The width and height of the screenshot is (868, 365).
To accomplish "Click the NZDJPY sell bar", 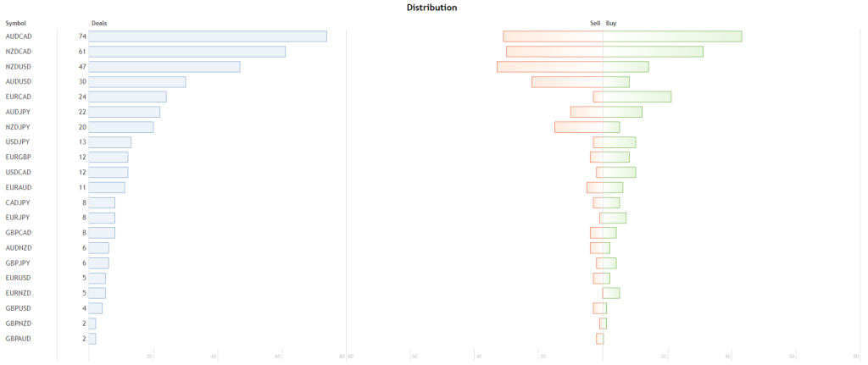I will [578, 127].
